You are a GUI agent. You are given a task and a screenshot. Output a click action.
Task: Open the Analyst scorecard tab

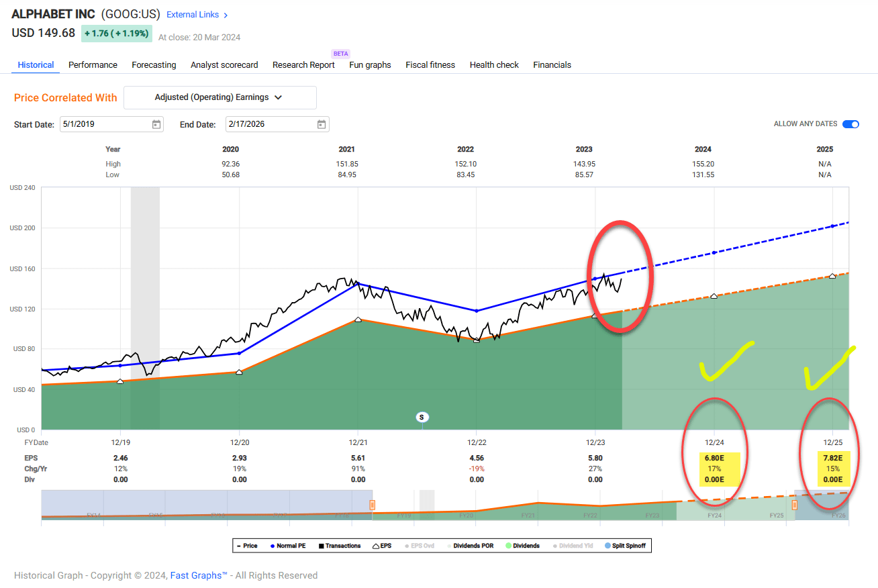coord(224,65)
